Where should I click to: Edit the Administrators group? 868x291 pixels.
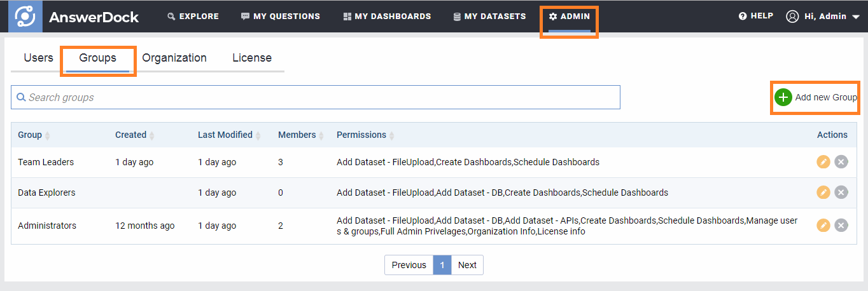pos(823,226)
